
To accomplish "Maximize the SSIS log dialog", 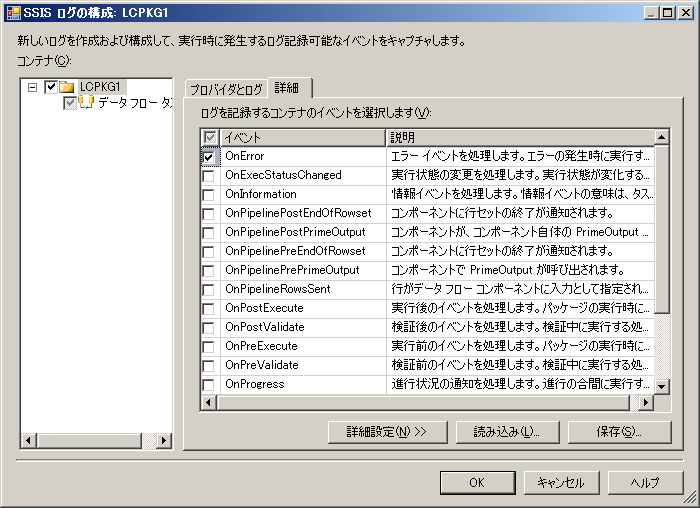I will (668, 13).
